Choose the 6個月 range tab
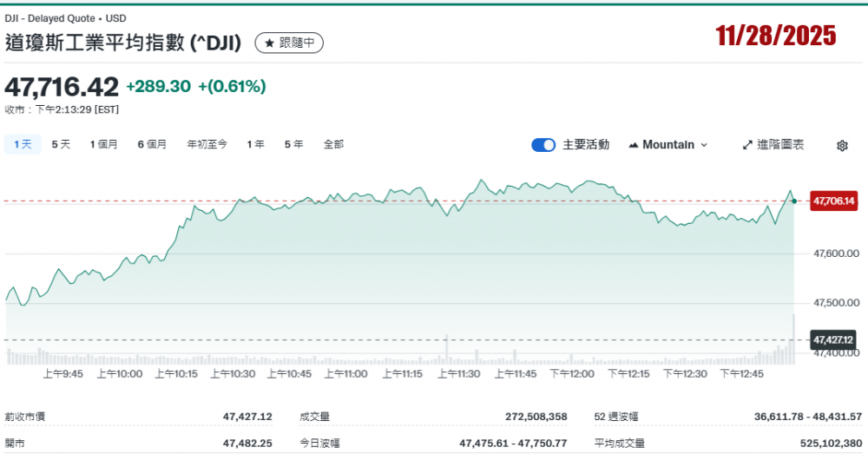 coord(152,144)
